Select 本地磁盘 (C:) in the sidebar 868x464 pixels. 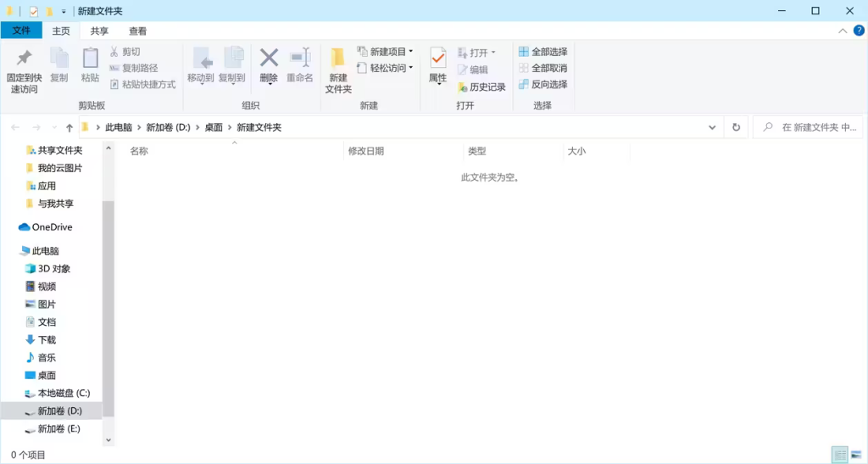click(x=58, y=393)
